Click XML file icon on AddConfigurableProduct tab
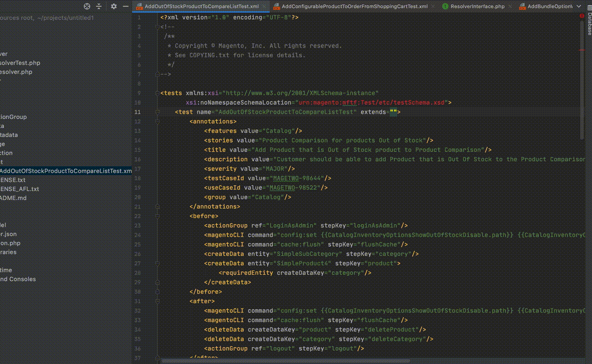This screenshot has width=592, height=364. [x=276, y=6]
